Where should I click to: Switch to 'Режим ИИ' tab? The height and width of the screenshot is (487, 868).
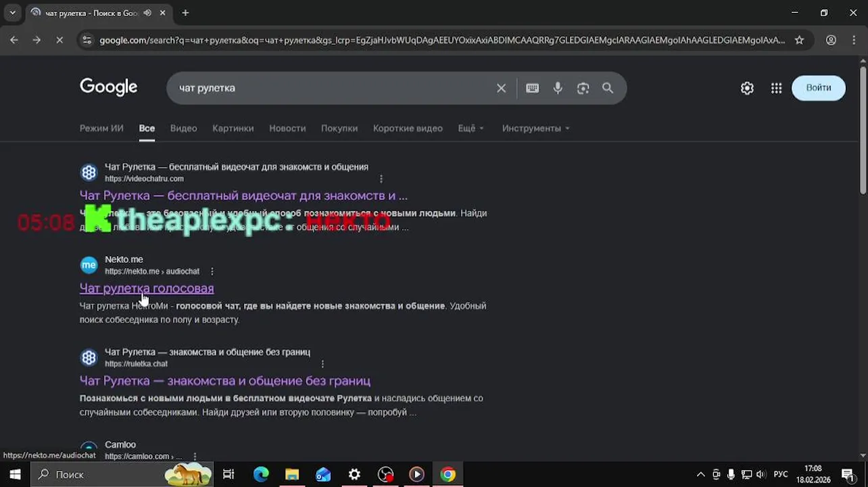(101, 129)
